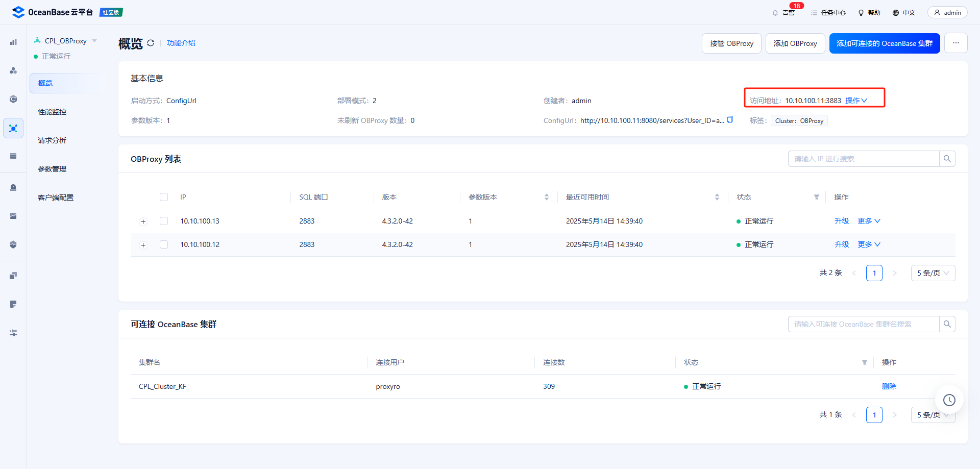Viewport: 980px width, 469px height.
Task: Switch language via the globe icon
Action: pos(896,13)
